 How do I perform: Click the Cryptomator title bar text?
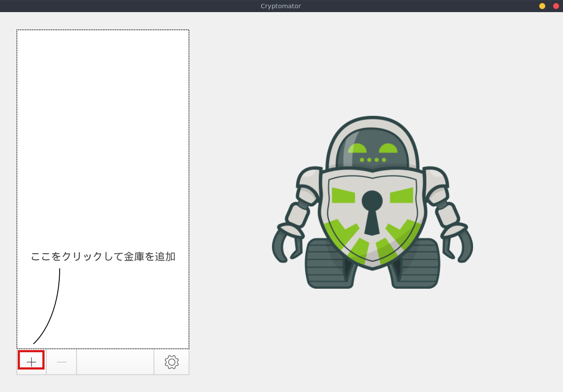(x=281, y=6)
